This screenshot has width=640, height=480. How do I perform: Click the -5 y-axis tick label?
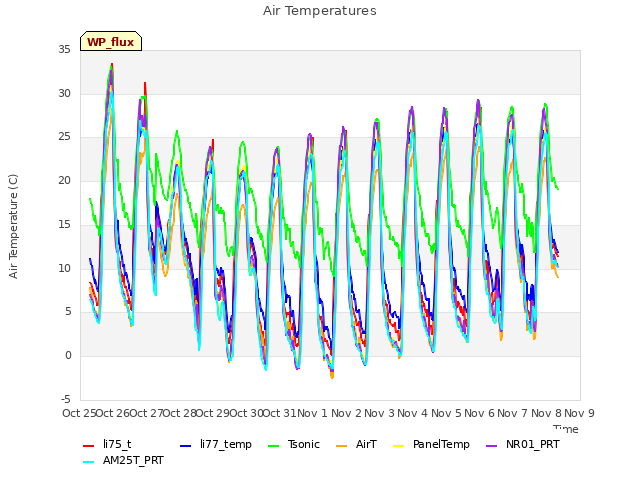pyautogui.click(x=66, y=399)
